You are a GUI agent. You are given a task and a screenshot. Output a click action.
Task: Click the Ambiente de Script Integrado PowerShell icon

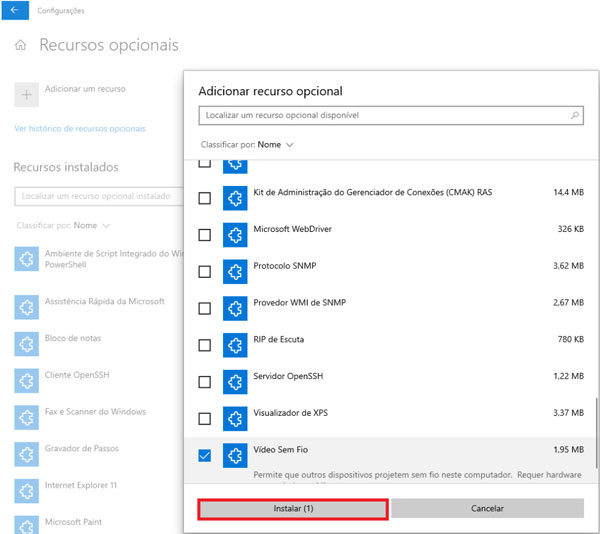[x=26, y=259]
